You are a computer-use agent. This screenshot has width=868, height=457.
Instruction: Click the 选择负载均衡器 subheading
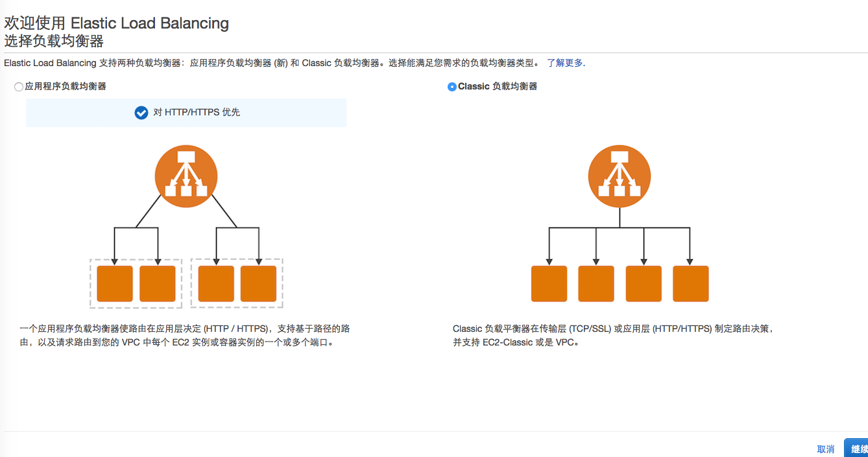coord(54,41)
